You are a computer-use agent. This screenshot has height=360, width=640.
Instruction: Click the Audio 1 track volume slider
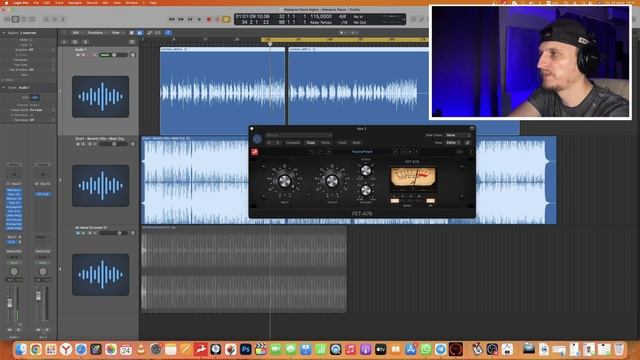[112, 55]
